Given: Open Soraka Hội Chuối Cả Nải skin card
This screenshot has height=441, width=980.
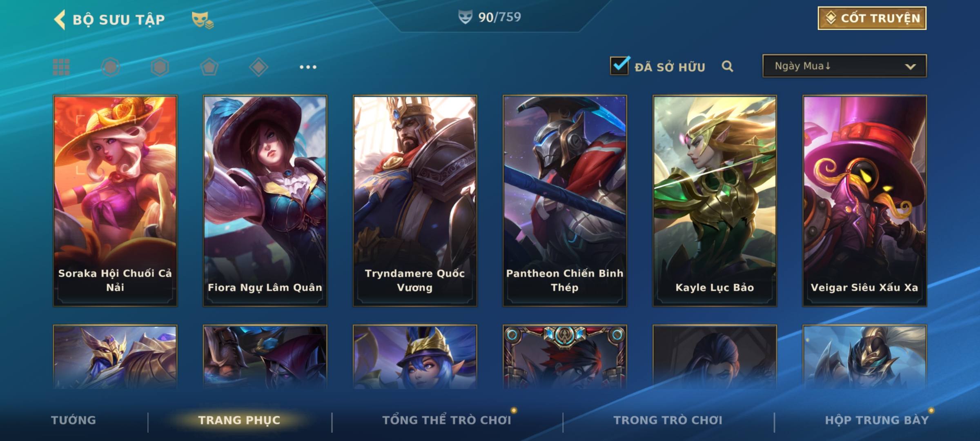Looking at the screenshot, I should [x=115, y=200].
